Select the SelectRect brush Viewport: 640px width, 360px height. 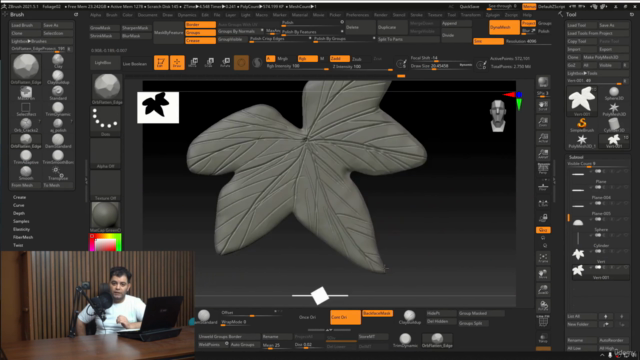click(26, 109)
